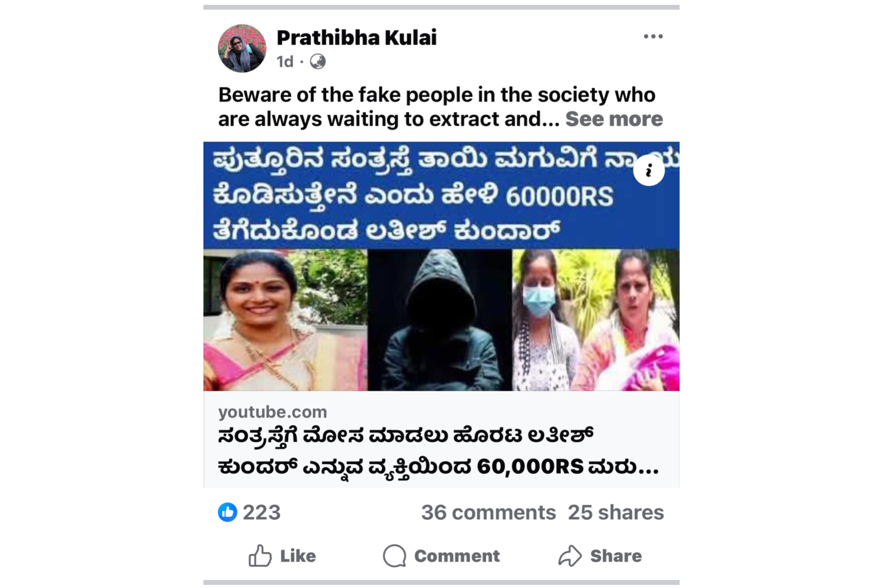Click the blue thumbs-up reaction icon
Viewport: 883px width, 588px height.
(227, 512)
